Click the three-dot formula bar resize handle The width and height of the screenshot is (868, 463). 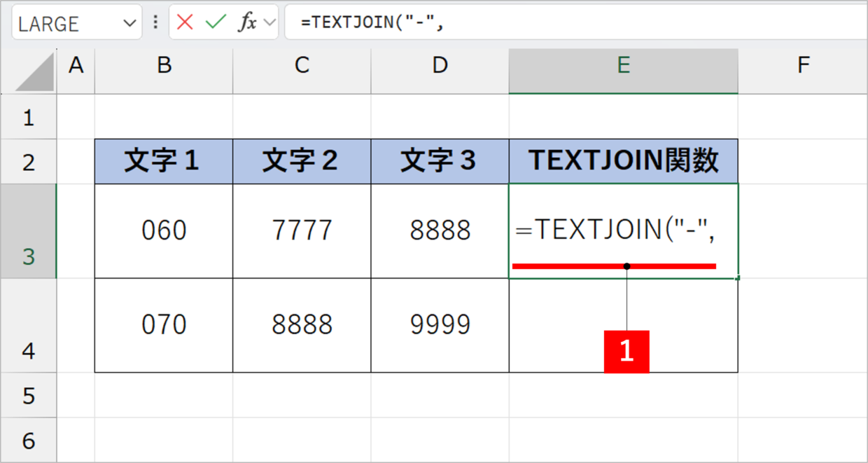[155, 22]
